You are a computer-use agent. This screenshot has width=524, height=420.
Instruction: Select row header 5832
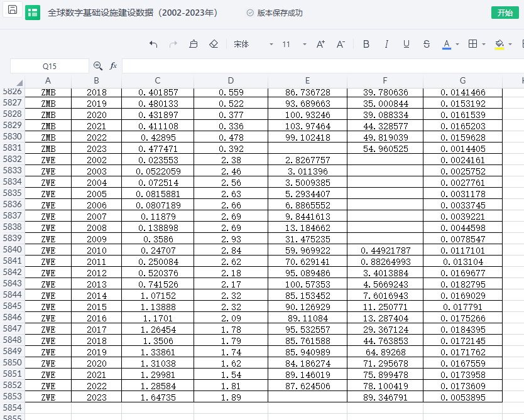click(13, 159)
